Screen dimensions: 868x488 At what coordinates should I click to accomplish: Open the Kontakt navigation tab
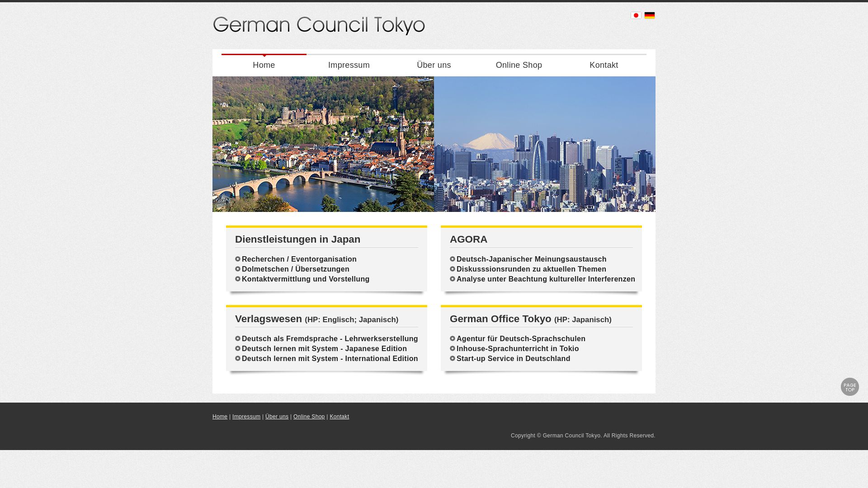604,65
